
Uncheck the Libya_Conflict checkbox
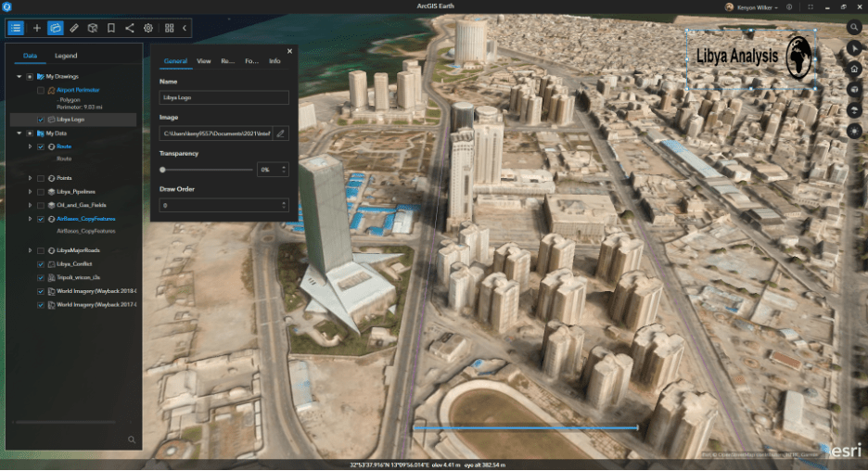pyautogui.click(x=41, y=264)
